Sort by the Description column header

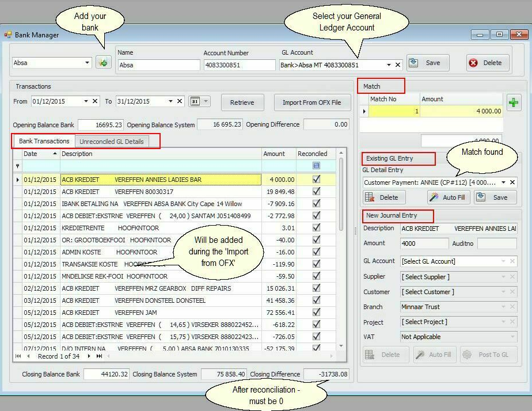point(161,154)
